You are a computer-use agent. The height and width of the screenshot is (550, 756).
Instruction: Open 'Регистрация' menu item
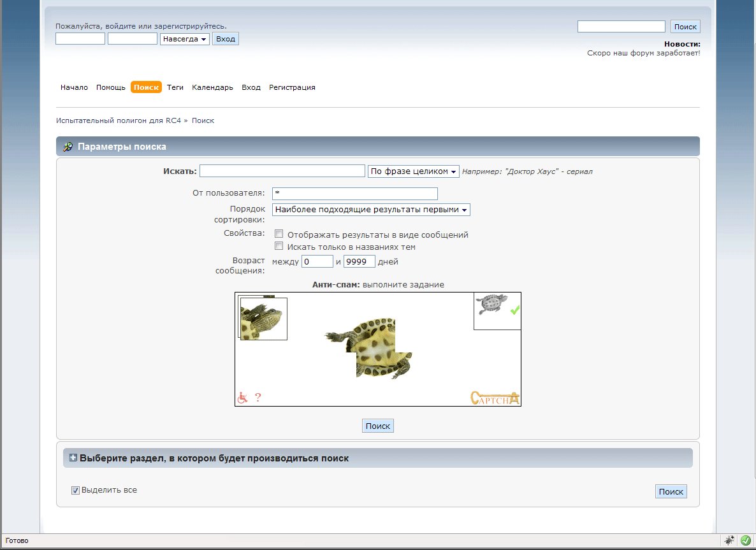point(292,87)
